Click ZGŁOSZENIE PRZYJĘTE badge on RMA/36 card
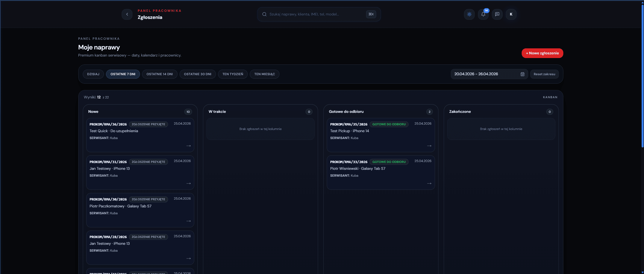This screenshot has height=274, width=644. 148,124
